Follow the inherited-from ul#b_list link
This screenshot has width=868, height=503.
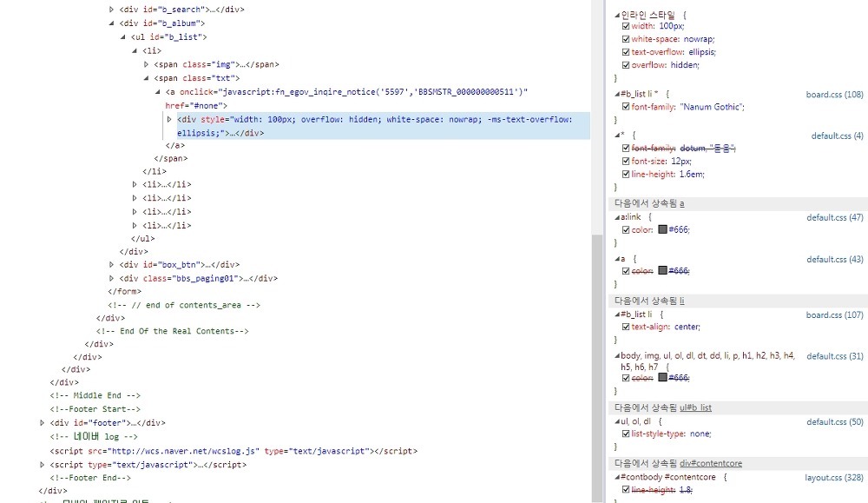(695, 407)
